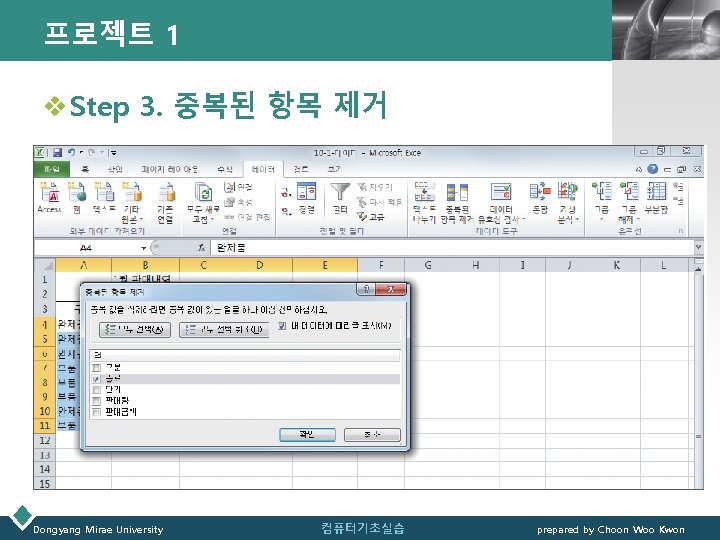The width and height of the screenshot is (720, 540).
Task: Click the 고급 advanced filter icon
Action: click(362, 216)
